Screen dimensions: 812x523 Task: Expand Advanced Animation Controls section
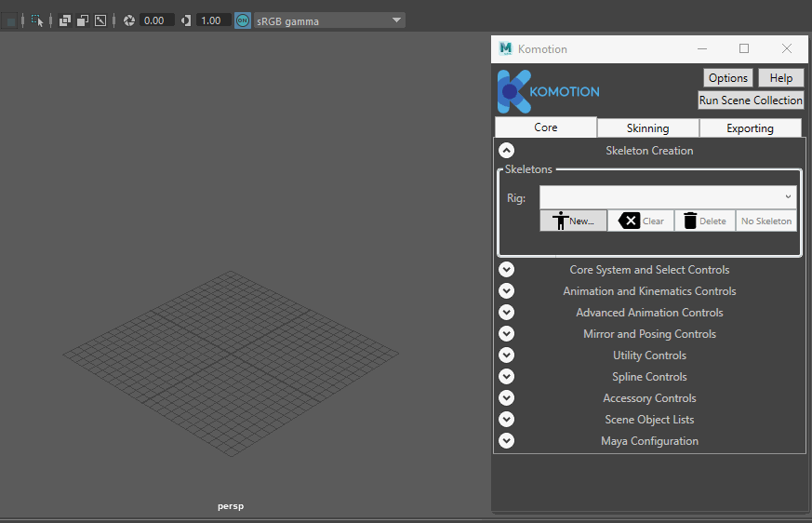(x=507, y=312)
